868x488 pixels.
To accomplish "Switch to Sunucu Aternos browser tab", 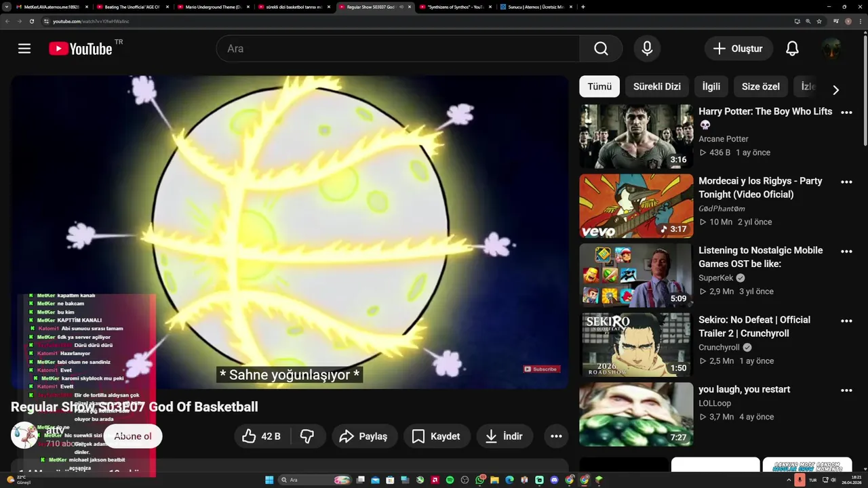I will [x=536, y=7].
